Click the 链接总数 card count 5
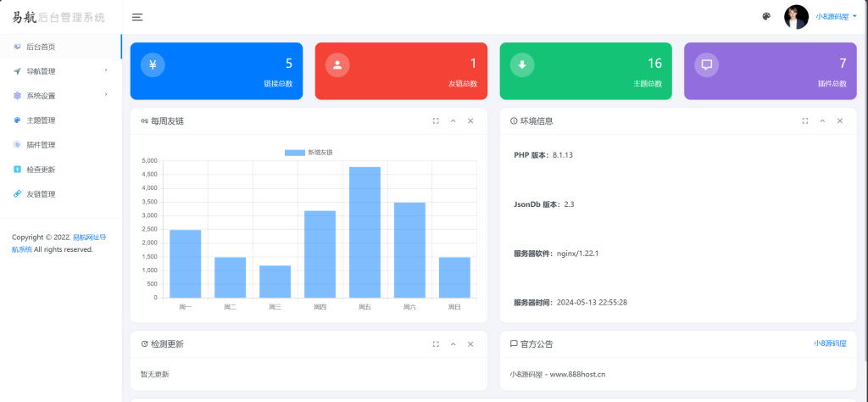Viewport: 868px width, 402px height. pos(289,64)
